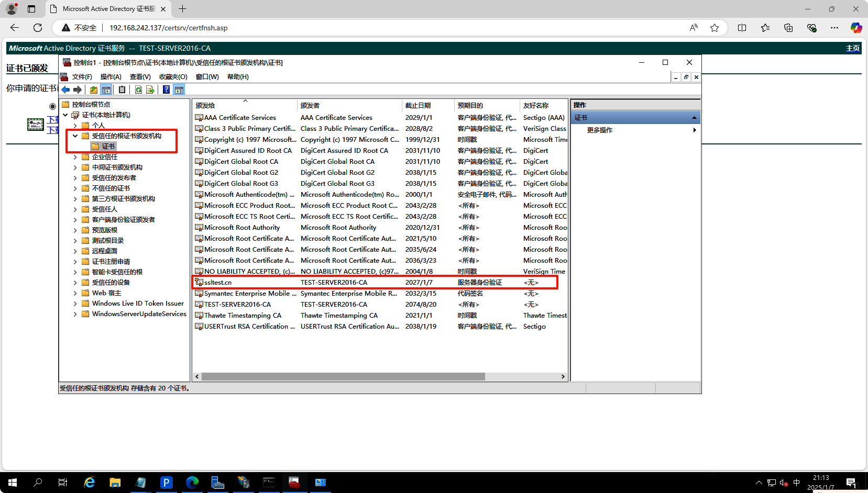Click the browser back arrow
This screenshot has height=493, width=868.
15,28
